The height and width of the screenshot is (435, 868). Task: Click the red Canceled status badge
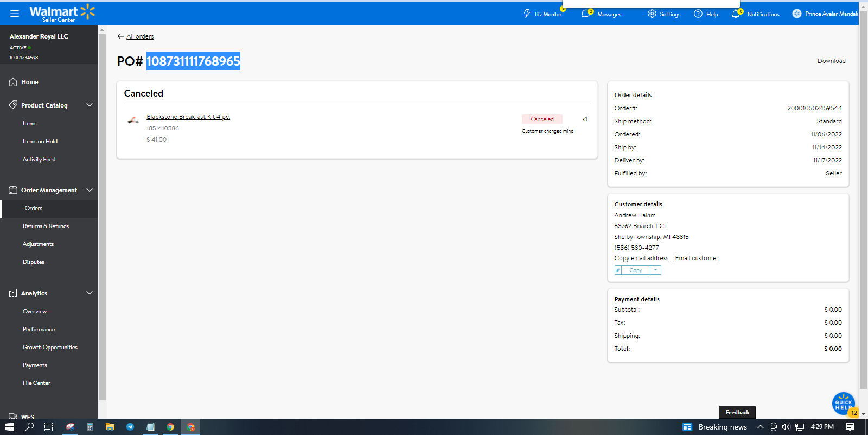(542, 119)
